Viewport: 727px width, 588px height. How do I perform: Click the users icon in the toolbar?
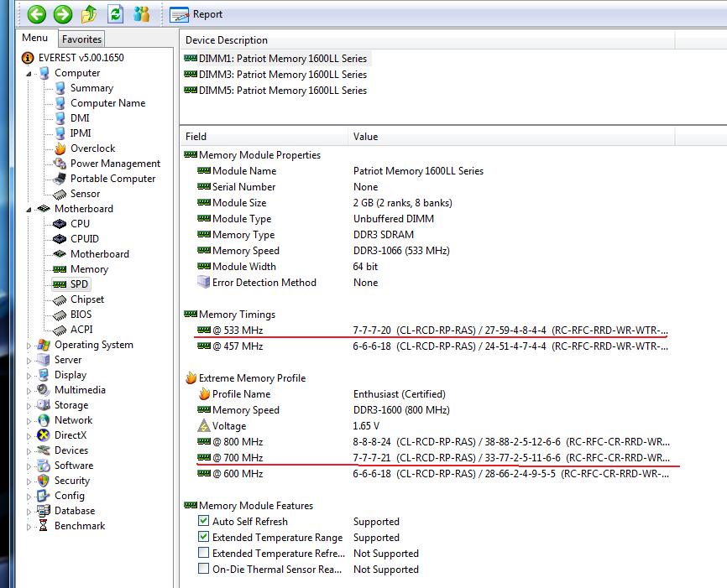141,14
